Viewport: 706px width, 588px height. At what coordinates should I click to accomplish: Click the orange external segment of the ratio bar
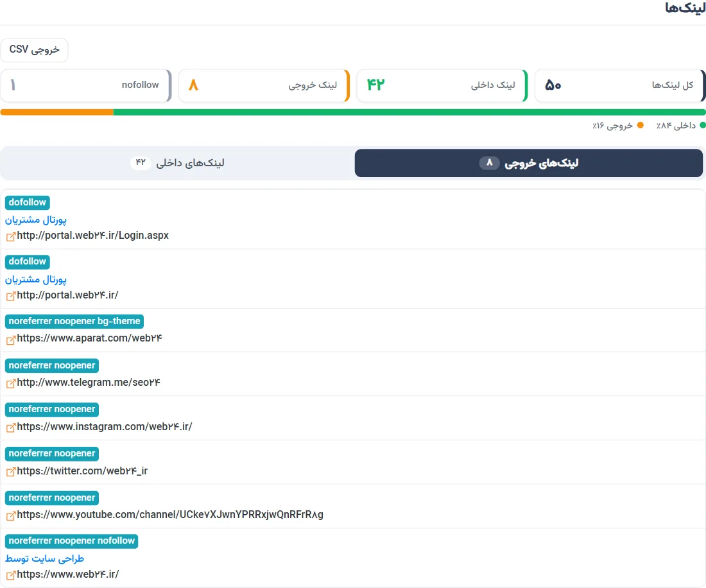[x=56, y=112]
